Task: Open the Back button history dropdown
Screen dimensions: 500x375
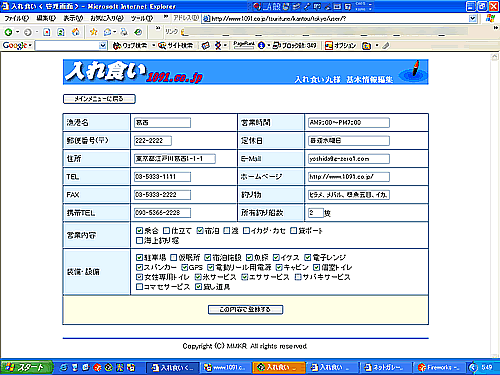Action: pos(18,32)
